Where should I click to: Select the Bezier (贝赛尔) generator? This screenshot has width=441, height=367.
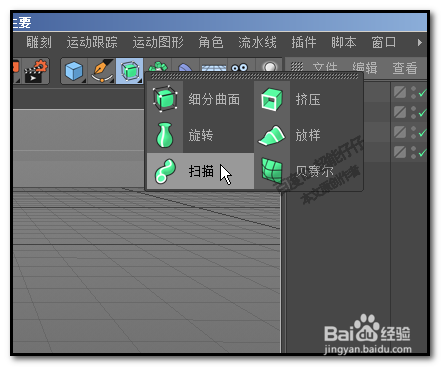pos(308,171)
